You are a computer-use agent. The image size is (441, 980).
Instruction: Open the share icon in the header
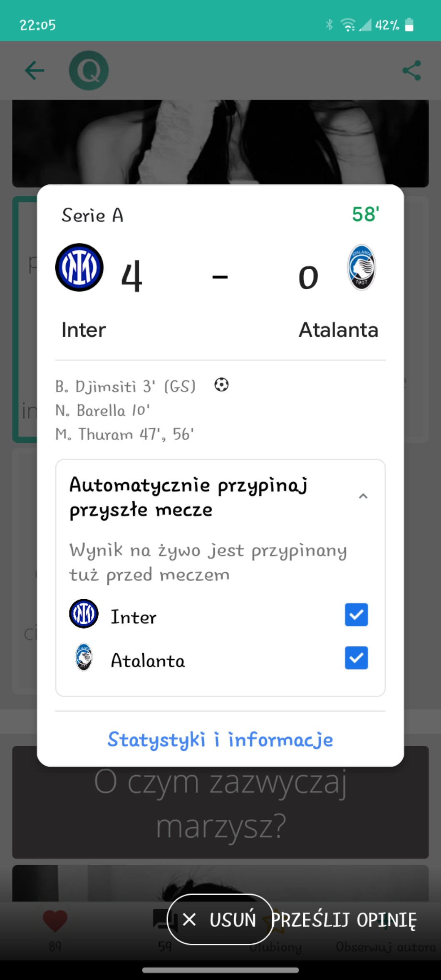tap(411, 70)
